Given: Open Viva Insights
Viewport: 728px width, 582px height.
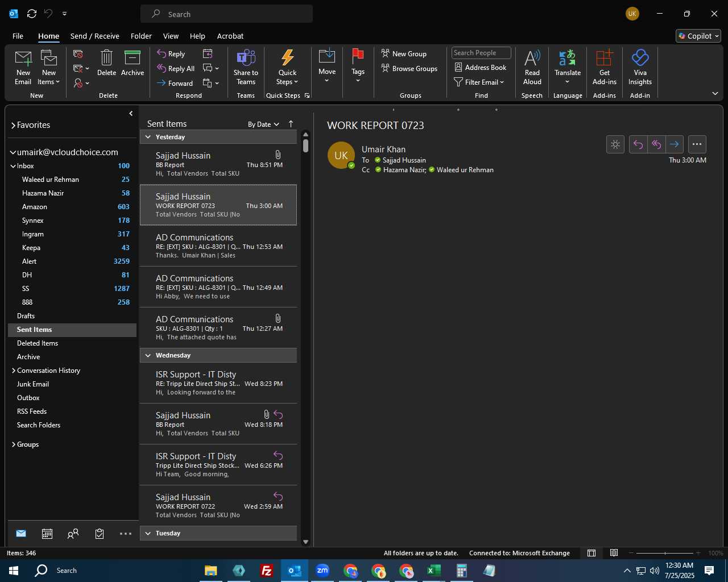Looking at the screenshot, I should coord(640,67).
